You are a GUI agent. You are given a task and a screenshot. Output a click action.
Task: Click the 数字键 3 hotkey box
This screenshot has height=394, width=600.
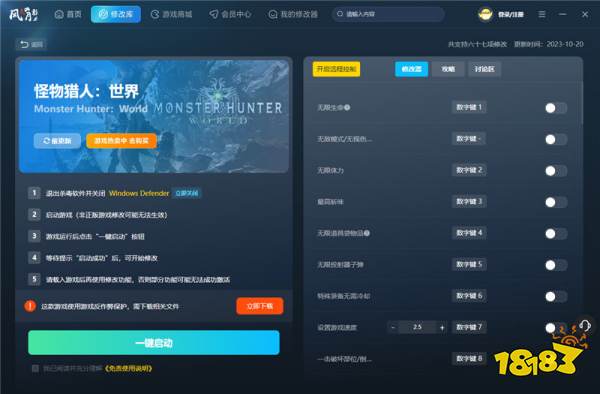pyautogui.click(x=469, y=201)
